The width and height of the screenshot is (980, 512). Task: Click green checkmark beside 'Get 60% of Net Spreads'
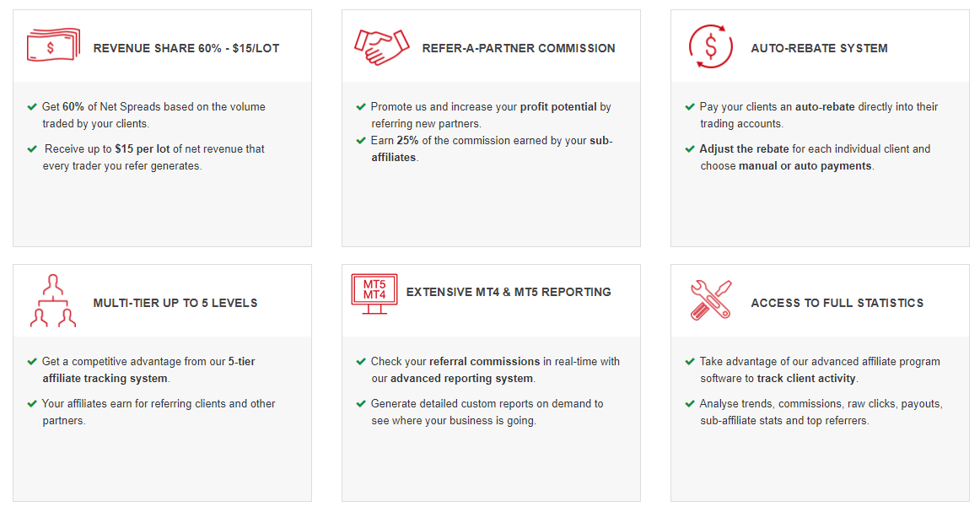pyautogui.click(x=32, y=107)
